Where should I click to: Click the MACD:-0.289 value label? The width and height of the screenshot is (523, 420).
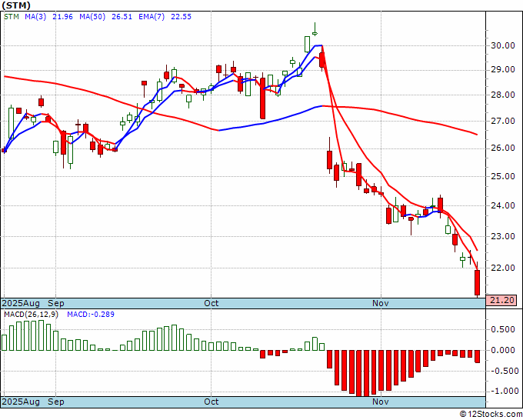[91, 315]
